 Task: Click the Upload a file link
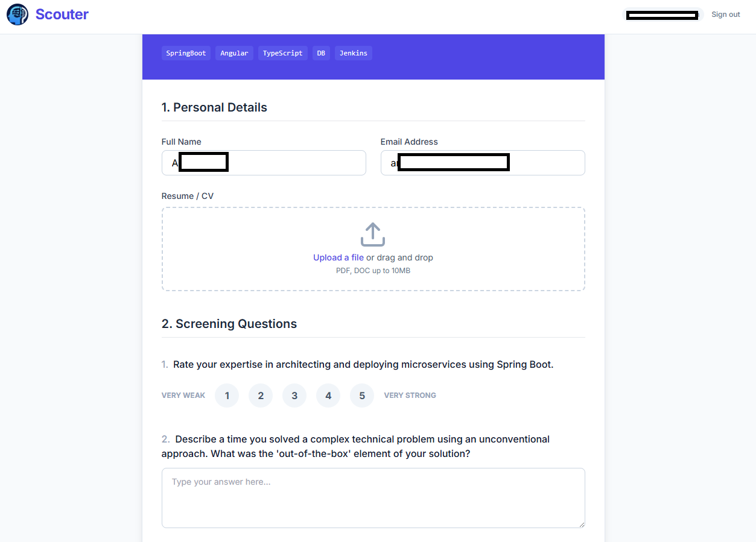pos(338,257)
